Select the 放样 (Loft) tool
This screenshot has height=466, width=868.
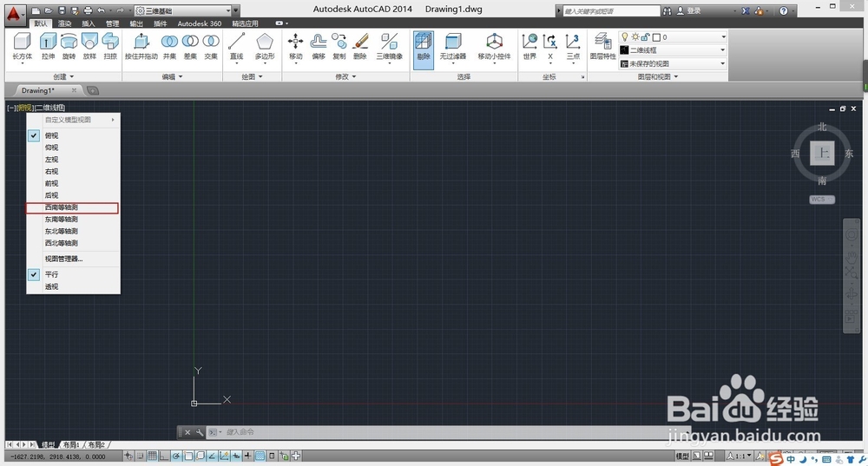89,47
